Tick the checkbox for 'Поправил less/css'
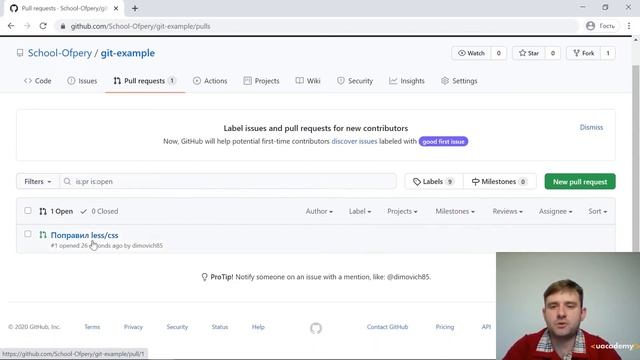Image resolution: width=640 pixels, height=360 pixels. [x=28, y=234]
